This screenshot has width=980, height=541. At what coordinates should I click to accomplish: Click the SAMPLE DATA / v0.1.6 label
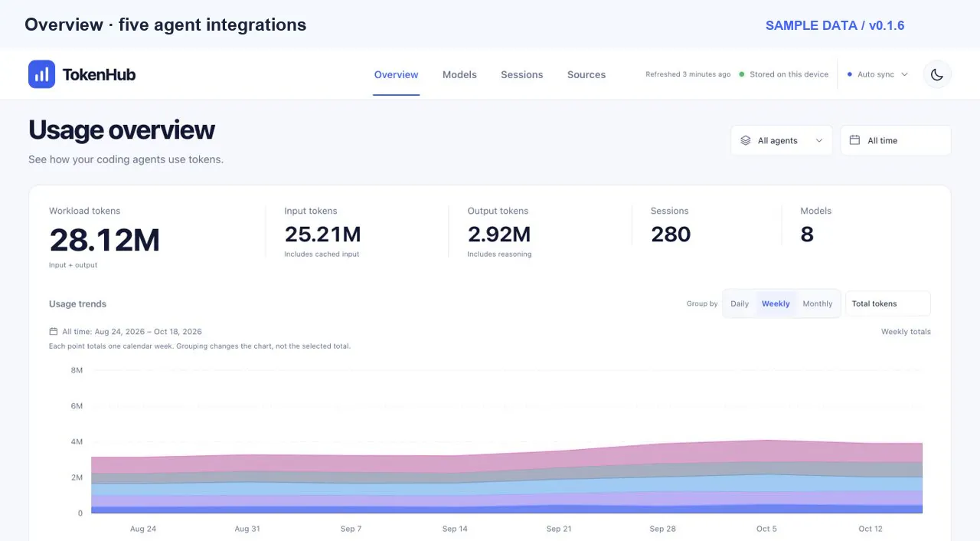pyautogui.click(x=835, y=25)
